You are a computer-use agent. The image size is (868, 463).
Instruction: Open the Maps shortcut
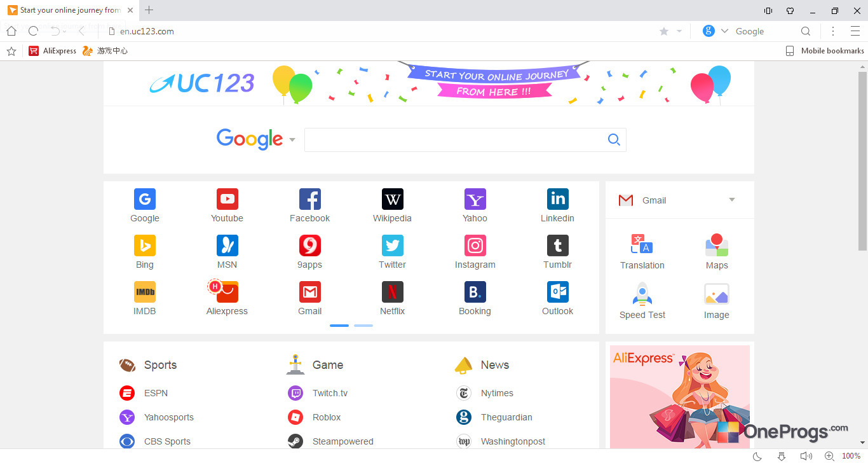[717, 252]
